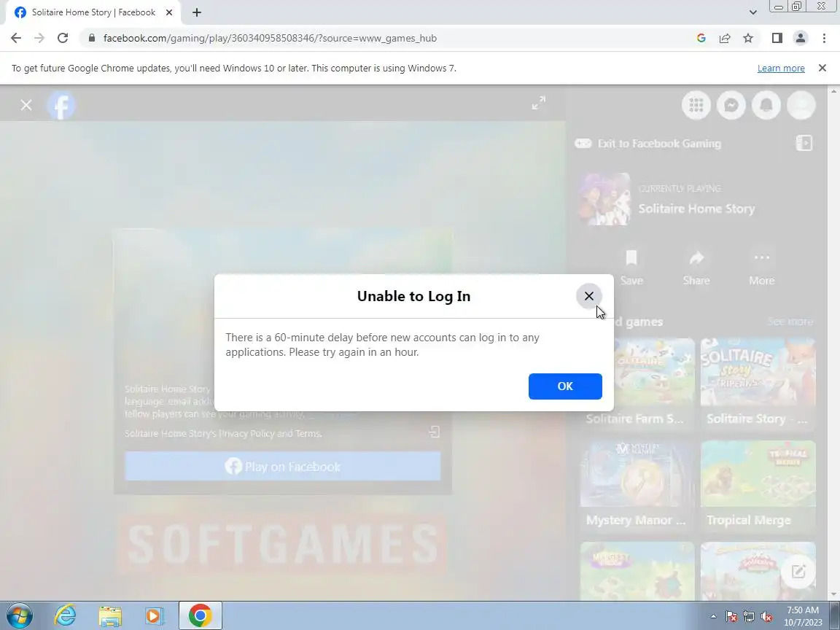Open Windows Media Player from taskbar
The width and height of the screenshot is (840, 630).
click(155, 615)
